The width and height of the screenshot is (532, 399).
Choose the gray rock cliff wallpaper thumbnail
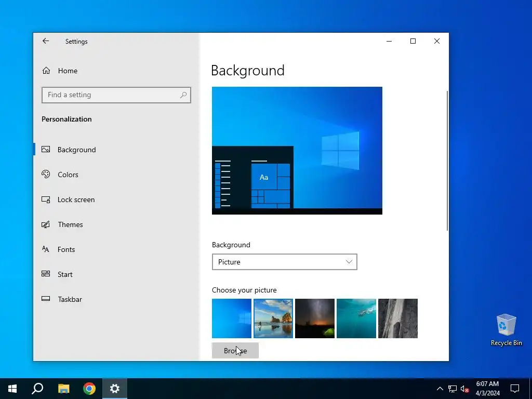(398, 318)
